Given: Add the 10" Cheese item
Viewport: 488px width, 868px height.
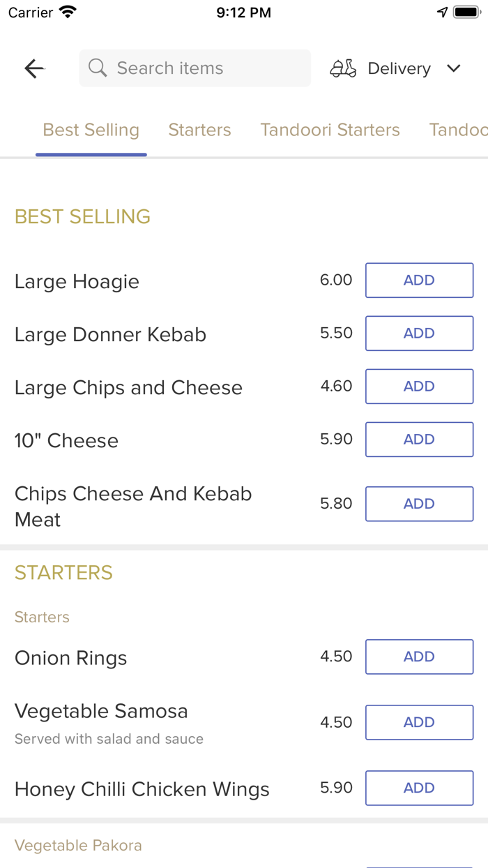Looking at the screenshot, I should (x=419, y=440).
